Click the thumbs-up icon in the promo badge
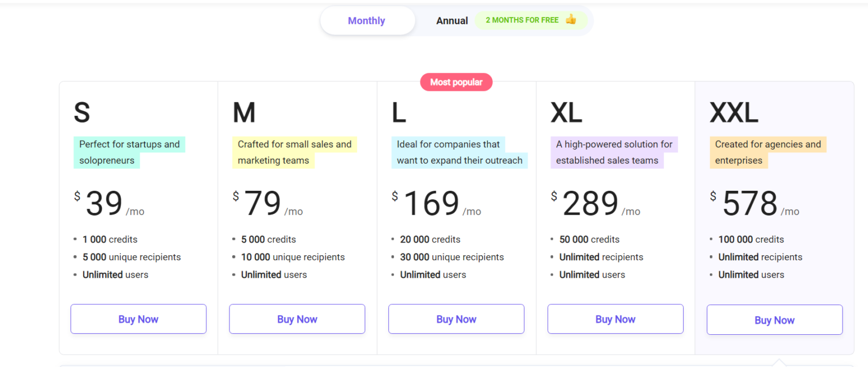Screen dimensions: 868x367 571,20
